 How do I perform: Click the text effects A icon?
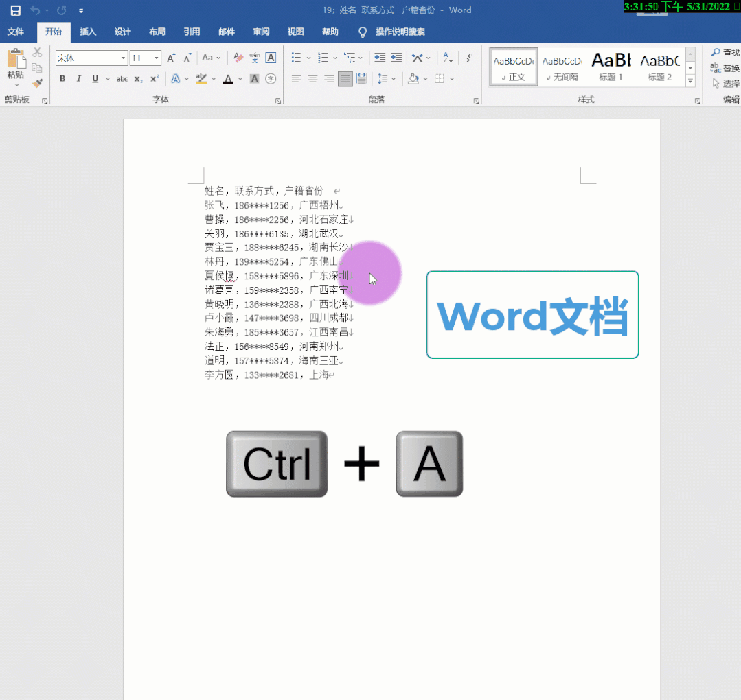click(x=176, y=79)
